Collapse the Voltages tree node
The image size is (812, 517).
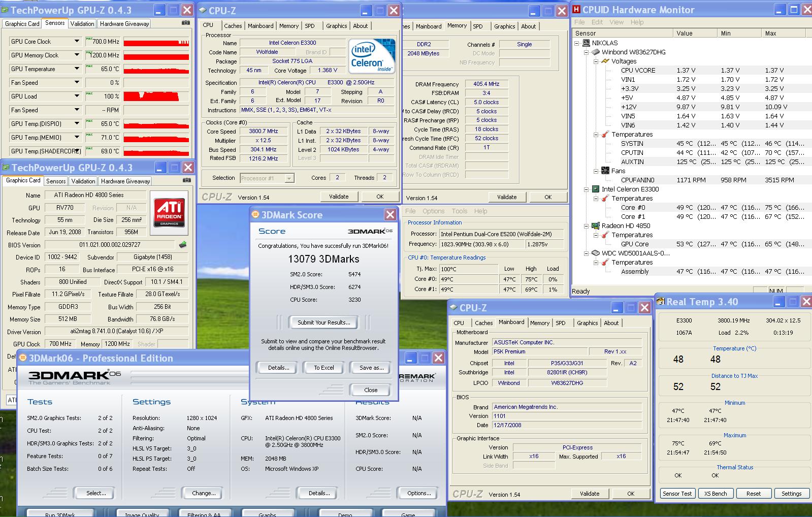click(596, 61)
